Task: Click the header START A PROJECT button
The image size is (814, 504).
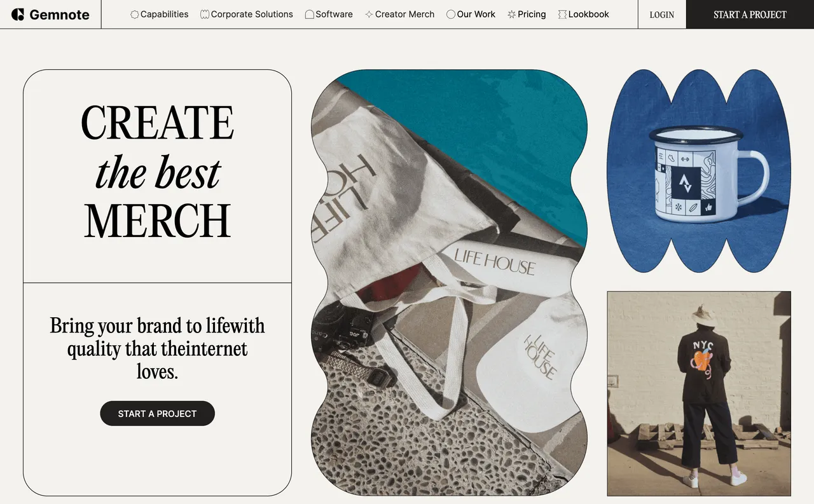Action: 750,14
